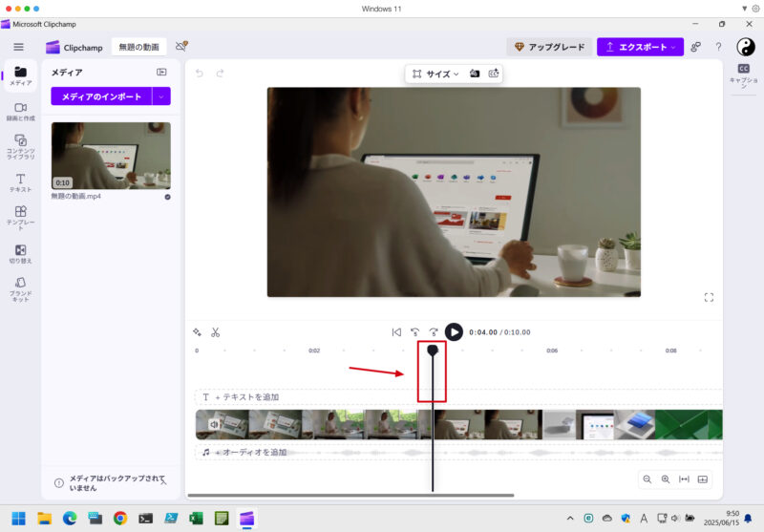Collapse the メディア panel
Image resolution: width=764 pixels, height=532 pixels.
161,72
